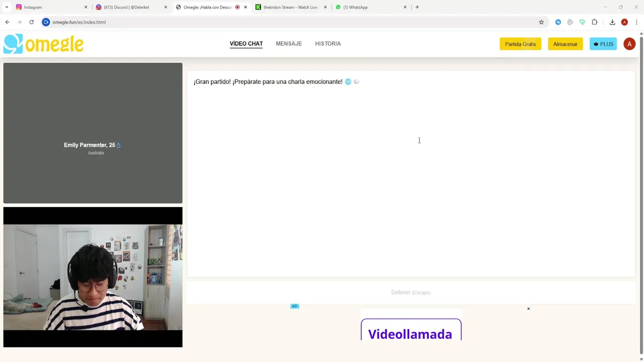Image resolution: width=644 pixels, height=362 pixels.
Task: Select the VÍDEO CHAT menu item
Action: [246, 44]
